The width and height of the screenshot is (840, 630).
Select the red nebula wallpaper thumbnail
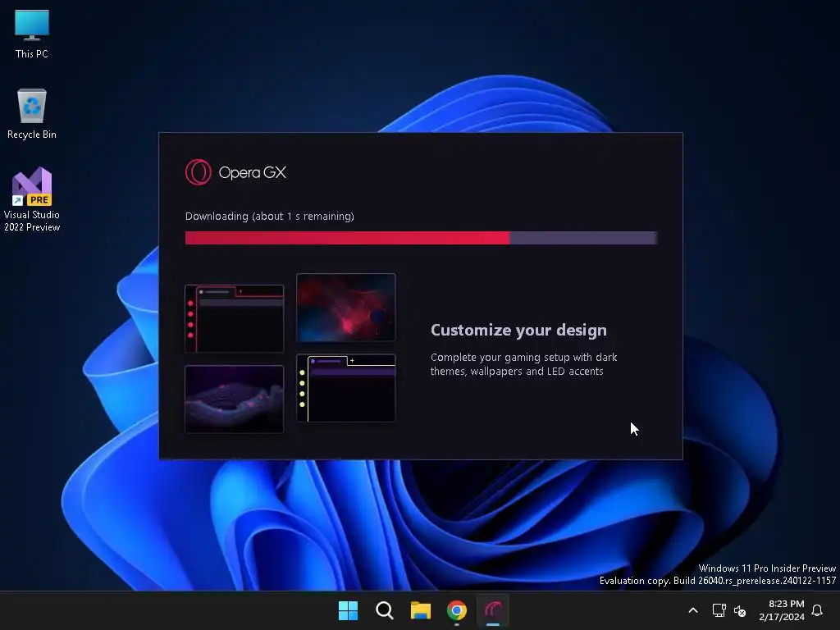tap(346, 307)
